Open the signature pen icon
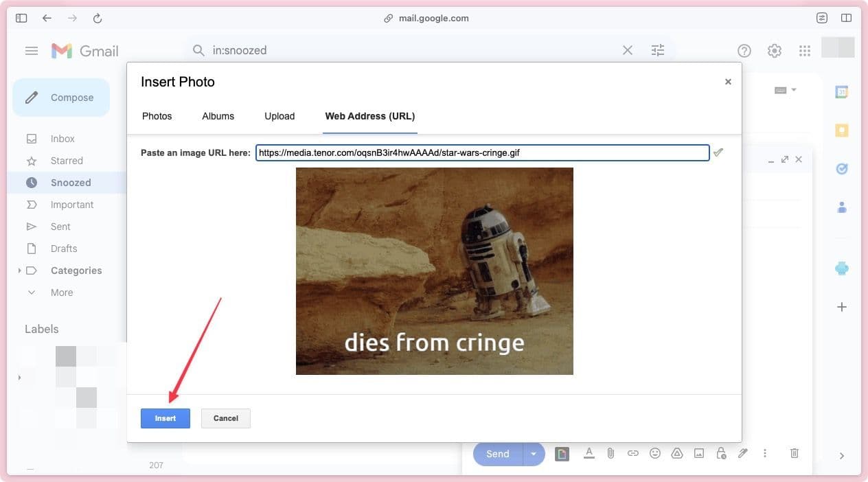 click(742, 453)
